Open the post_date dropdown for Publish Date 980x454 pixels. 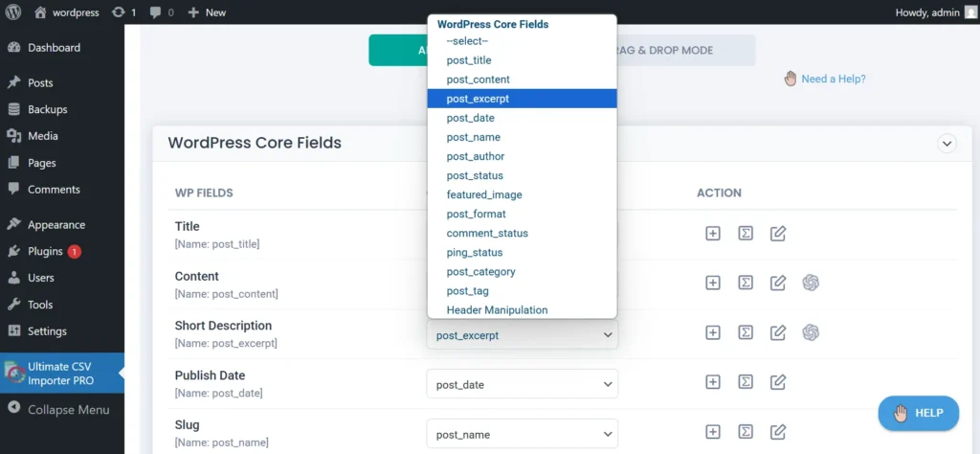point(522,384)
